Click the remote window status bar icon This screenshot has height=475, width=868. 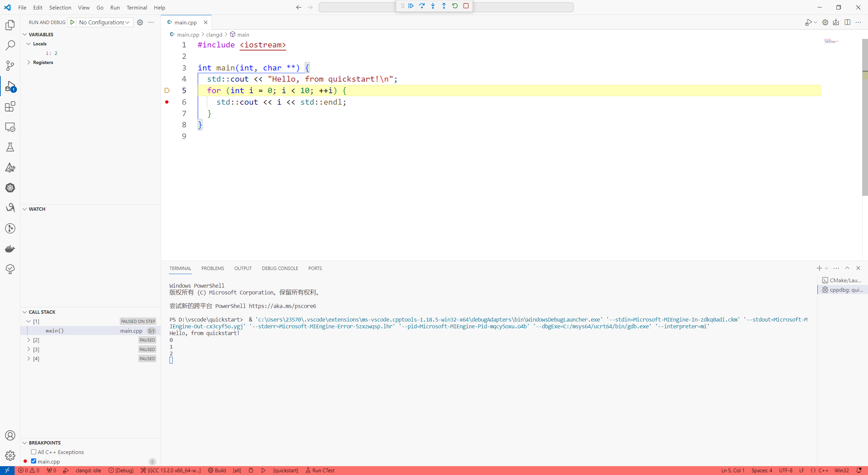7,470
